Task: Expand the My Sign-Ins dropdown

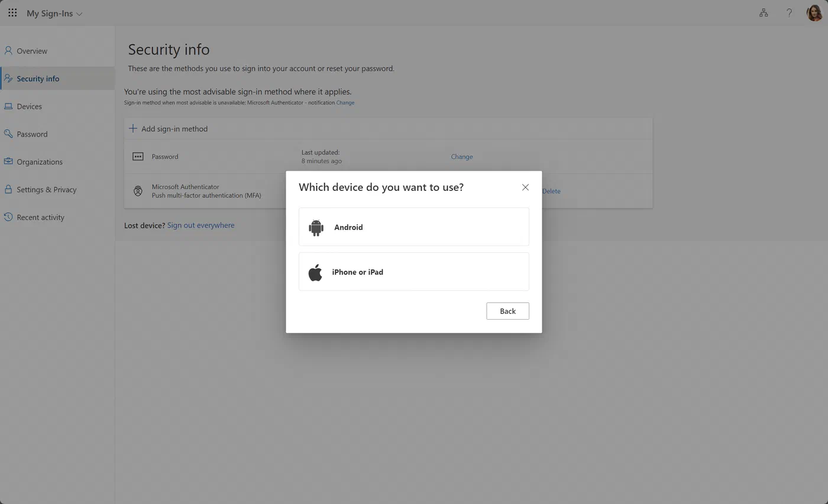Action: click(x=54, y=14)
